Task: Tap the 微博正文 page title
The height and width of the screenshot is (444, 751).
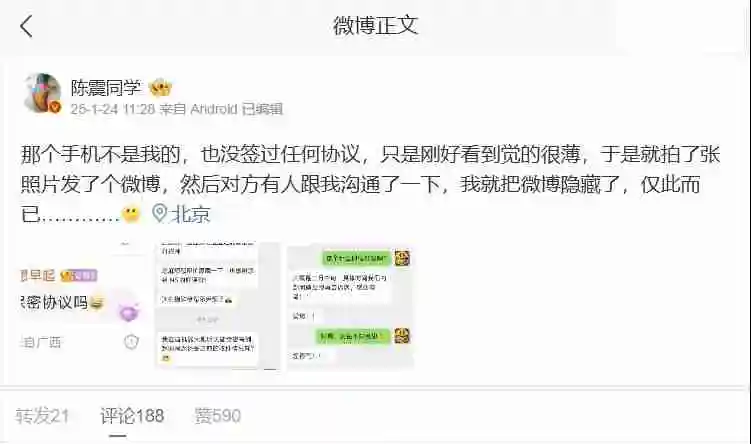Action: (x=376, y=25)
